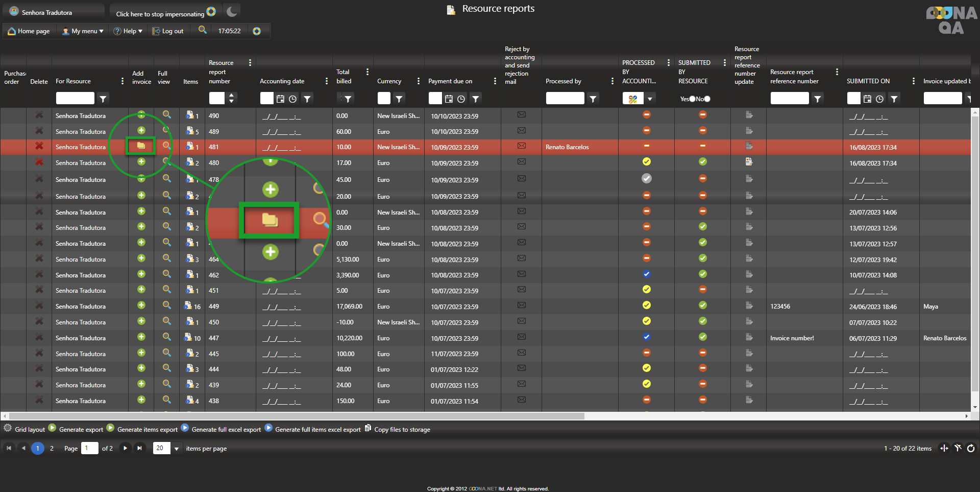980x492 pixels.
Task: Open full view for report 449
Action: (166, 306)
